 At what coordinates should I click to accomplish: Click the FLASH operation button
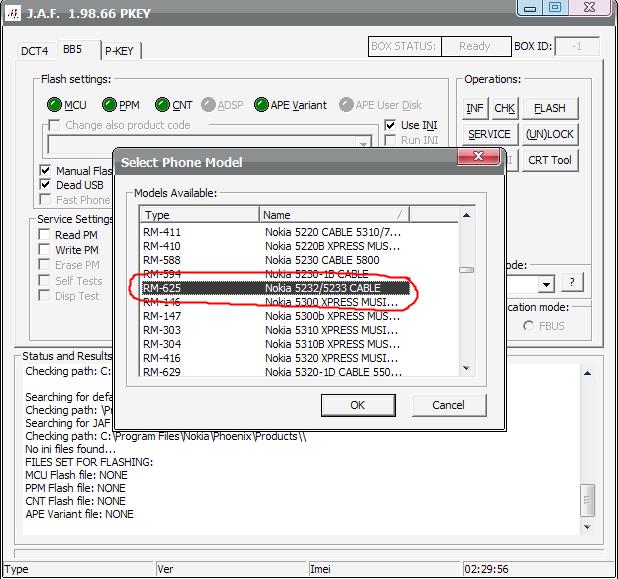pos(550,108)
